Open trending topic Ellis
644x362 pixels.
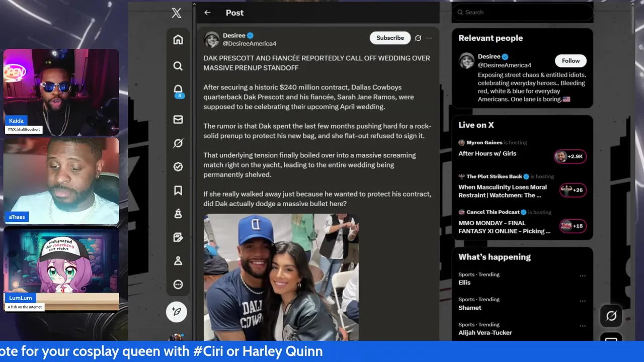click(464, 283)
